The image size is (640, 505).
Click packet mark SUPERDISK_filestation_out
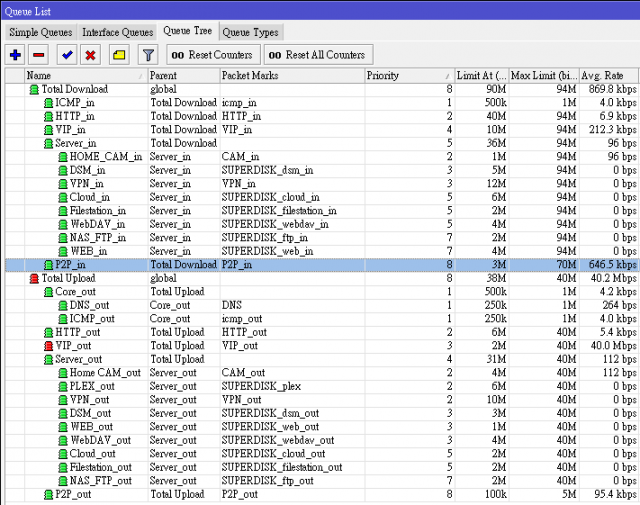click(282, 467)
